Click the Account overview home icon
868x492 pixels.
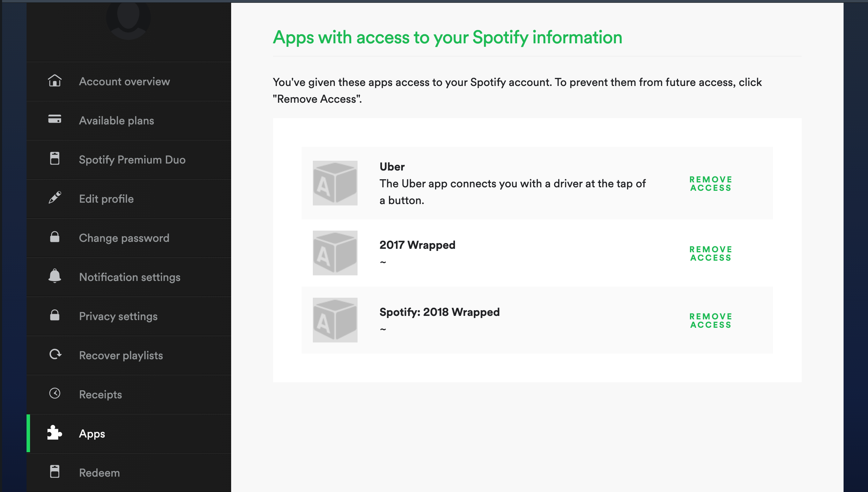[54, 81]
